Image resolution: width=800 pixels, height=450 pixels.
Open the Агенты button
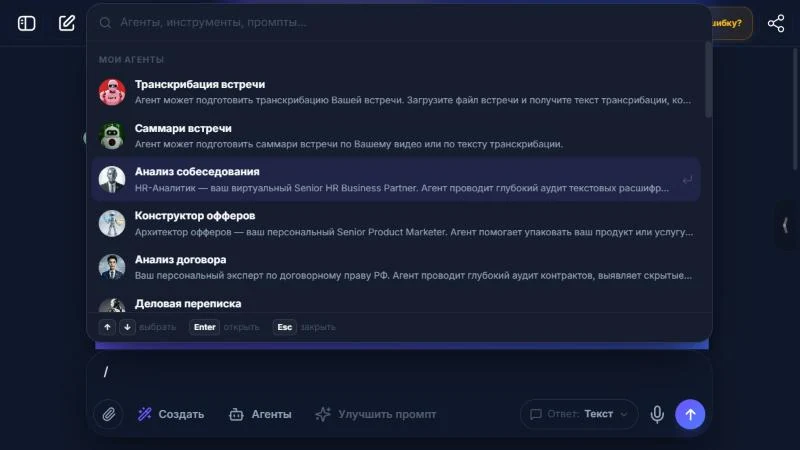[x=261, y=414]
